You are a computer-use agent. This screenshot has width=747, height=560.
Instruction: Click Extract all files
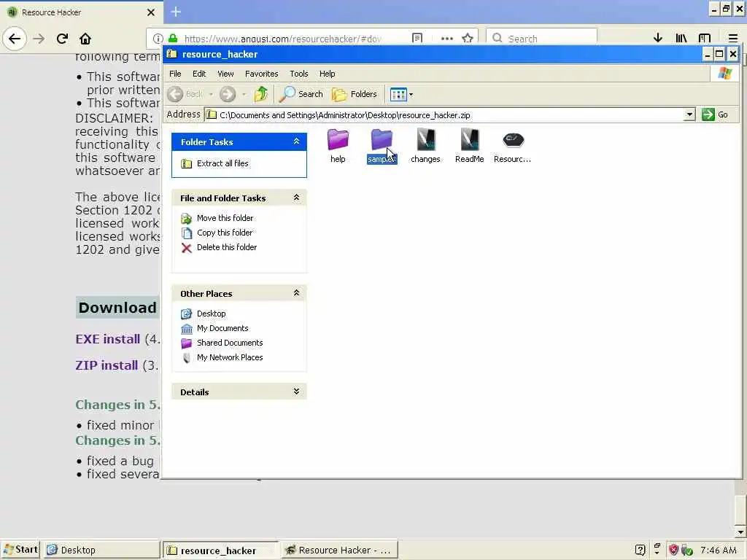(x=222, y=163)
